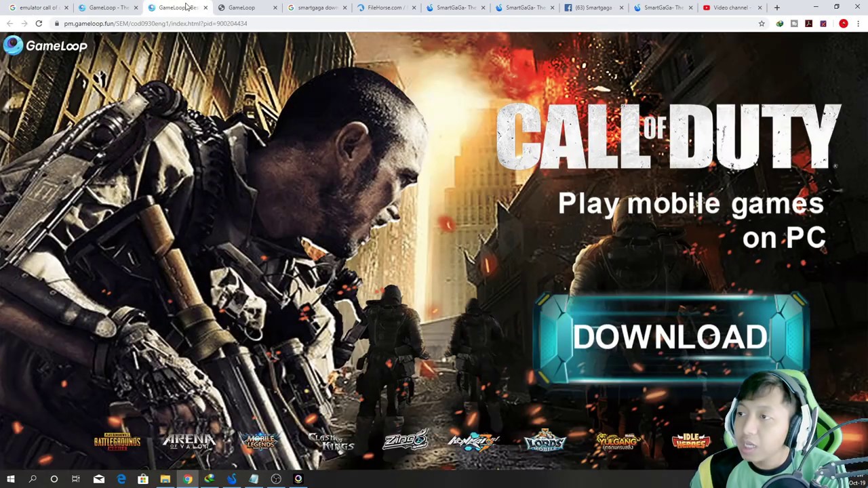Screen dimensions: 868x488
Task: Open the red Chrome profile avatar
Action: pos(844,23)
